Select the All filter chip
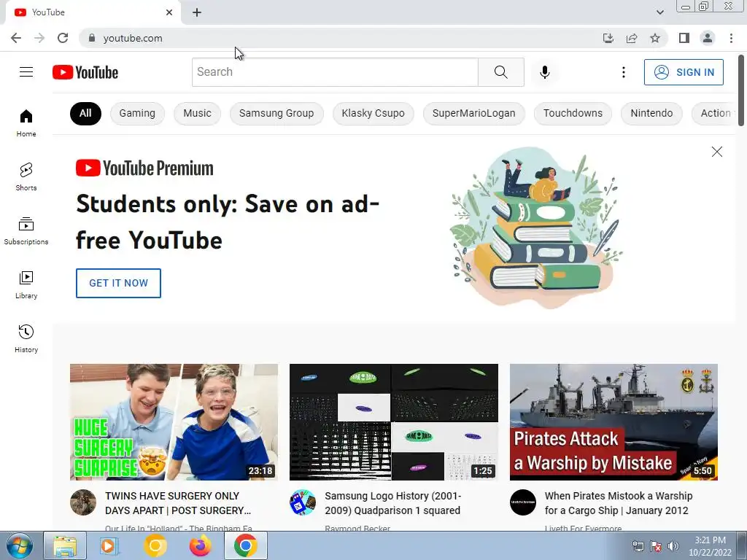This screenshot has width=747, height=560. 85,113
